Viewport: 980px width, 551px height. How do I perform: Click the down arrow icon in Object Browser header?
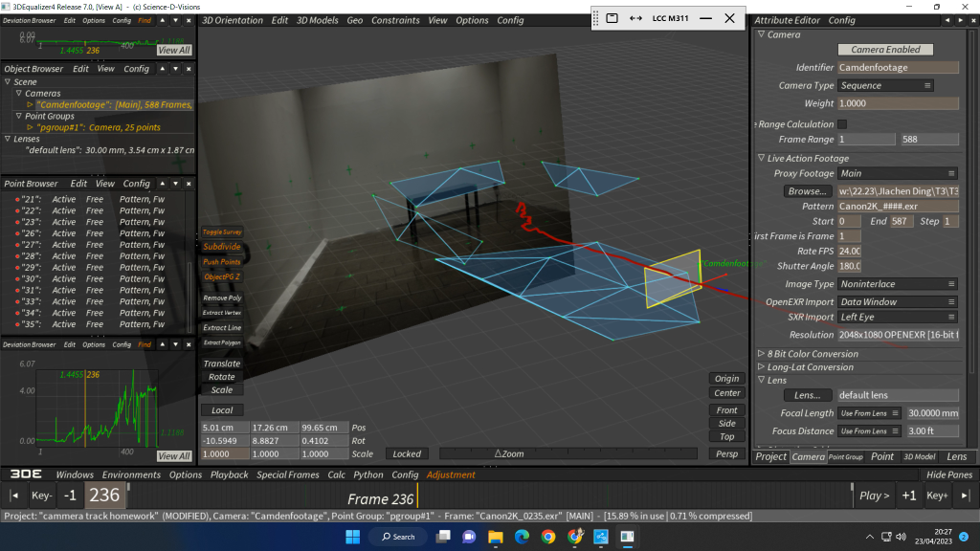click(x=175, y=69)
